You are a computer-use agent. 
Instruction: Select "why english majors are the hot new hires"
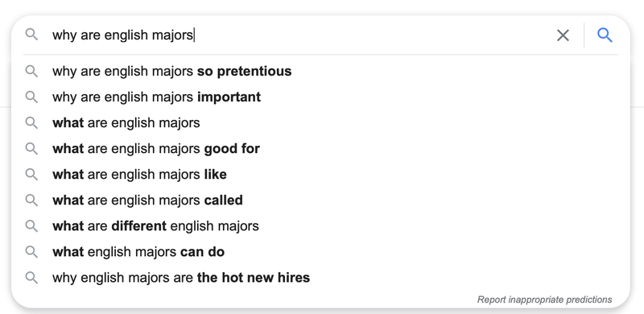pos(320,278)
